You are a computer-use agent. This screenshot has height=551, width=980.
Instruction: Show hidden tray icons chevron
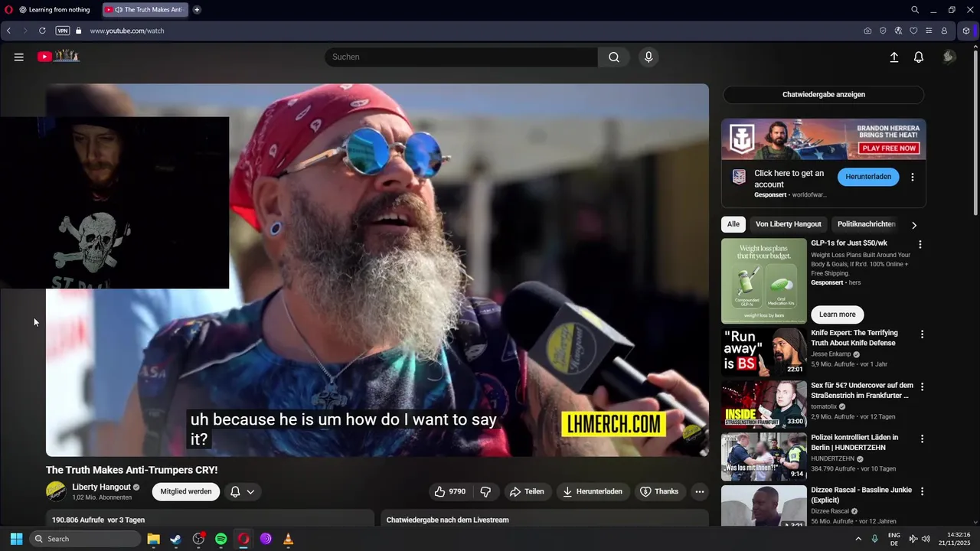pyautogui.click(x=858, y=539)
